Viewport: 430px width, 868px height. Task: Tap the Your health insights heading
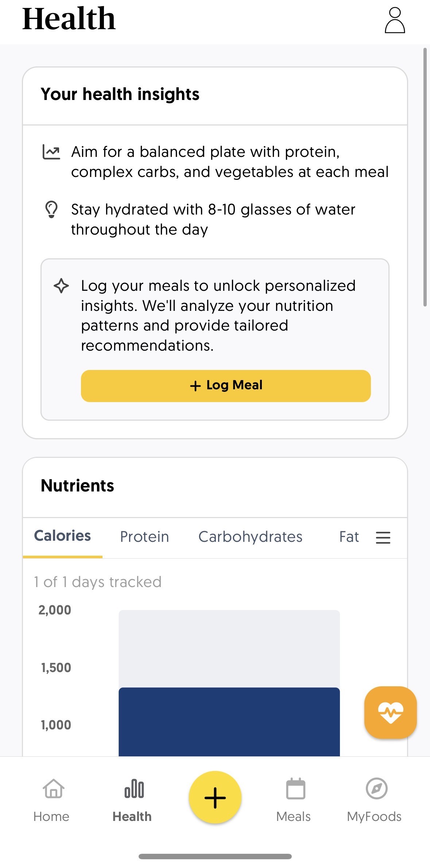120,94
